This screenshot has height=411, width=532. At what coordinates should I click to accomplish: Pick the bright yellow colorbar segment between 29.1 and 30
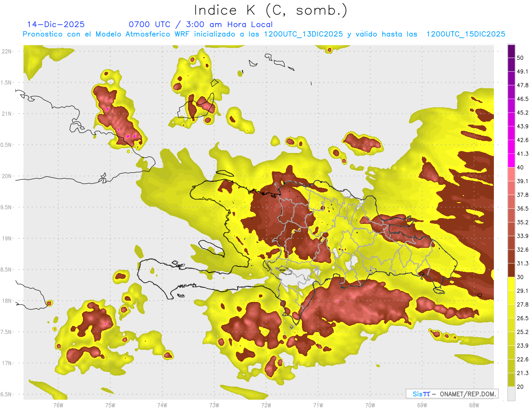click(x=511, y=284)
